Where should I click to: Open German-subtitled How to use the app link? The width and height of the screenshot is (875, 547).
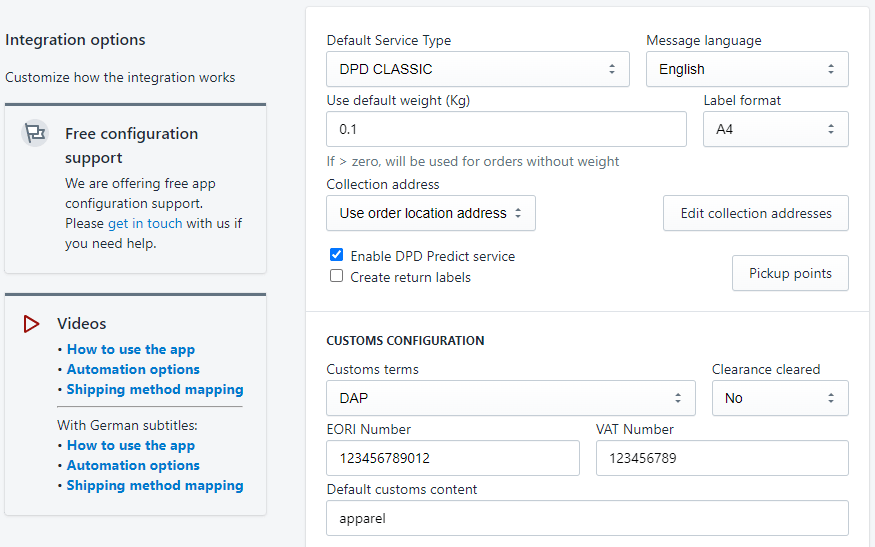click(x=131, y=445)
